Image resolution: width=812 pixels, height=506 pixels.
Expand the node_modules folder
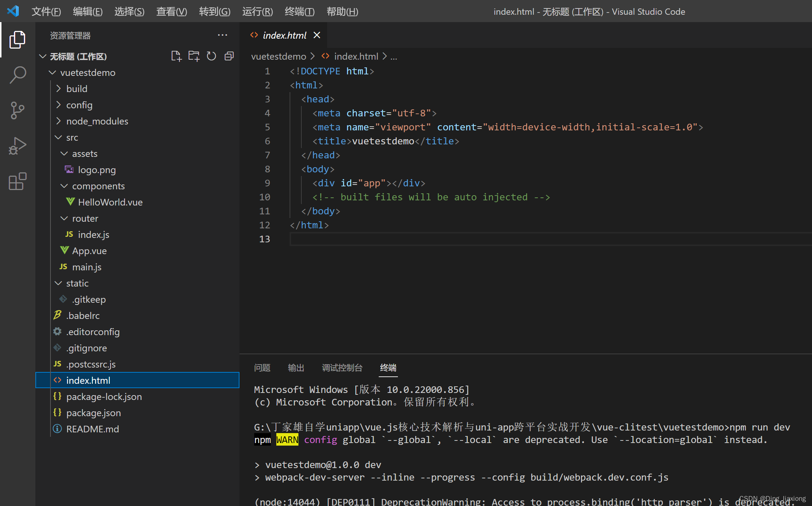click(x=97, y=121)
